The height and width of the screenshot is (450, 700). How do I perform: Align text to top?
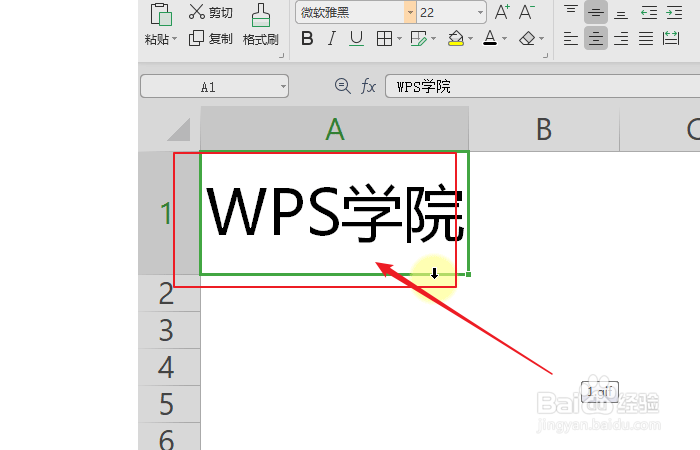pos(571,12)
